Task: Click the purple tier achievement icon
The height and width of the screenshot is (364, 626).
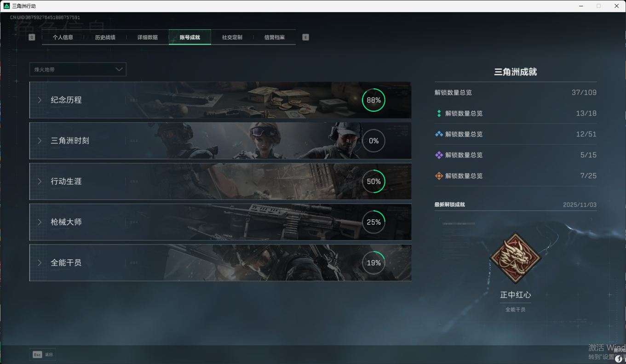Action: coord(439,155)
